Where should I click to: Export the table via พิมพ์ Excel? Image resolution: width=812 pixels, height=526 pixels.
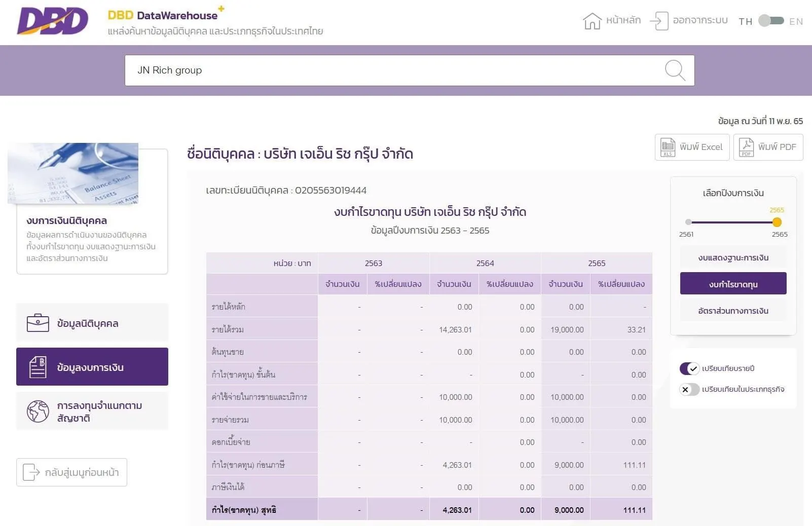pyautogui.click(x=692, y=147)
